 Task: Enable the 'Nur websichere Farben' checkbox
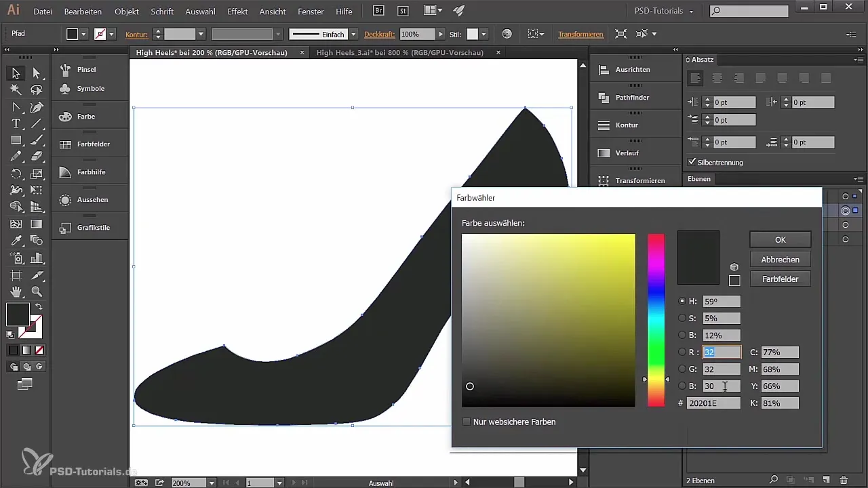click(467, 422)
